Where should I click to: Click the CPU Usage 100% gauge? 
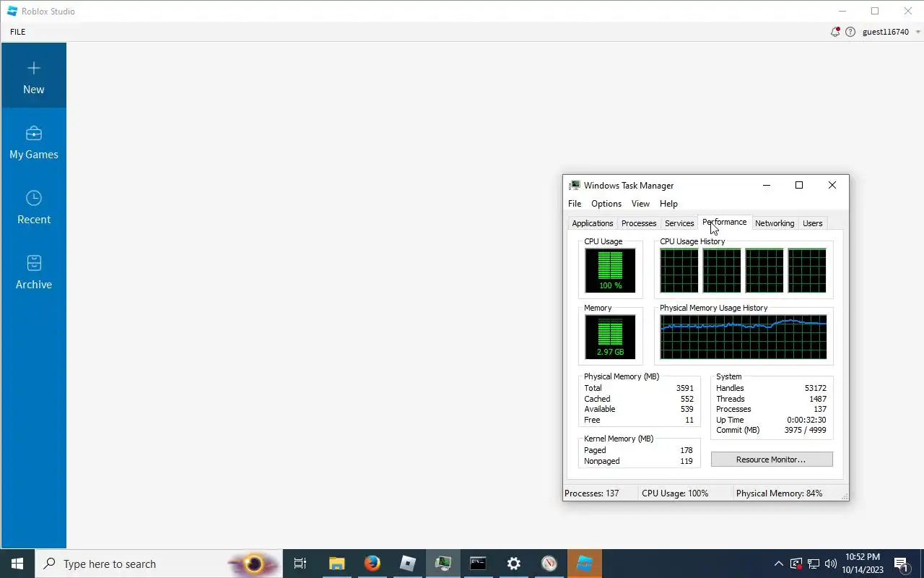pos(610,270)
